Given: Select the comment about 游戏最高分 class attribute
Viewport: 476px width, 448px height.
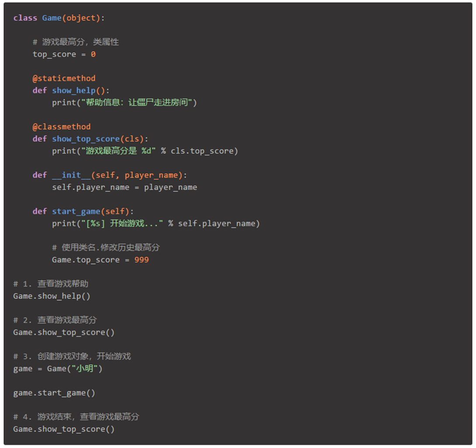Looking at the screenshot, I should (x=75, y=42).
